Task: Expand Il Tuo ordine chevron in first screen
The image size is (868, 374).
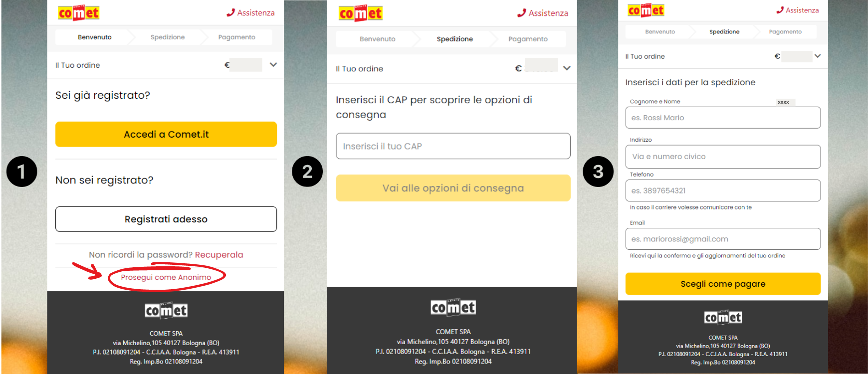Action: point(273,65)
